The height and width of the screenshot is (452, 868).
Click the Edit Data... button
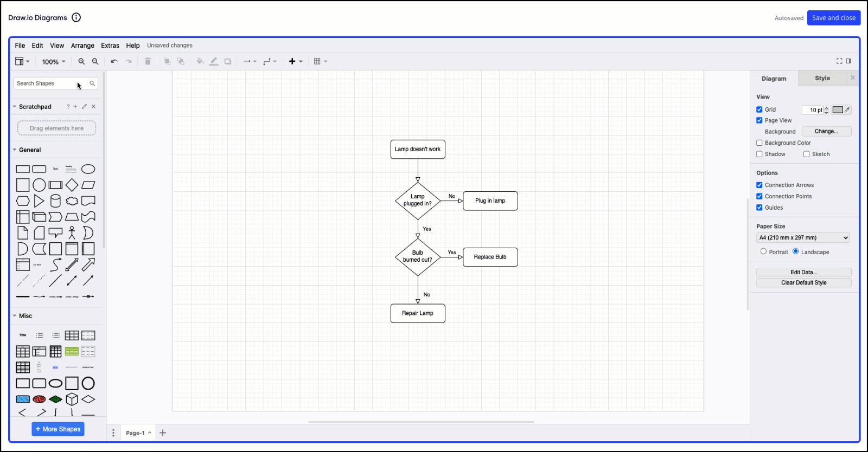click(x=804, y=272)
